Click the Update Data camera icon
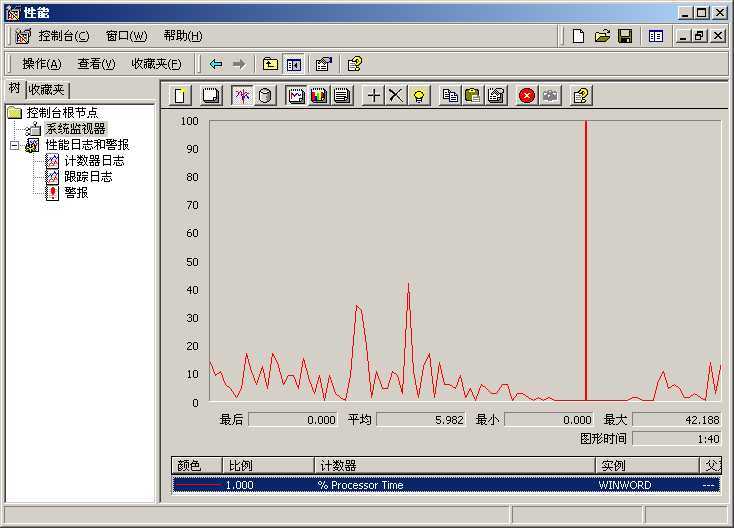This screenshot has height=528, width=734. (x=550, y=96)
